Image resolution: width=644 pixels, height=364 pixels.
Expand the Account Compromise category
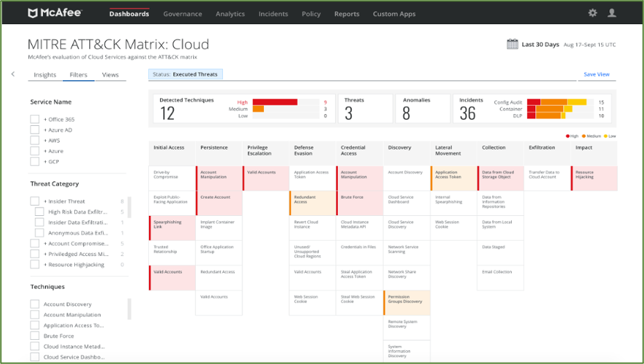click(45, 244)
